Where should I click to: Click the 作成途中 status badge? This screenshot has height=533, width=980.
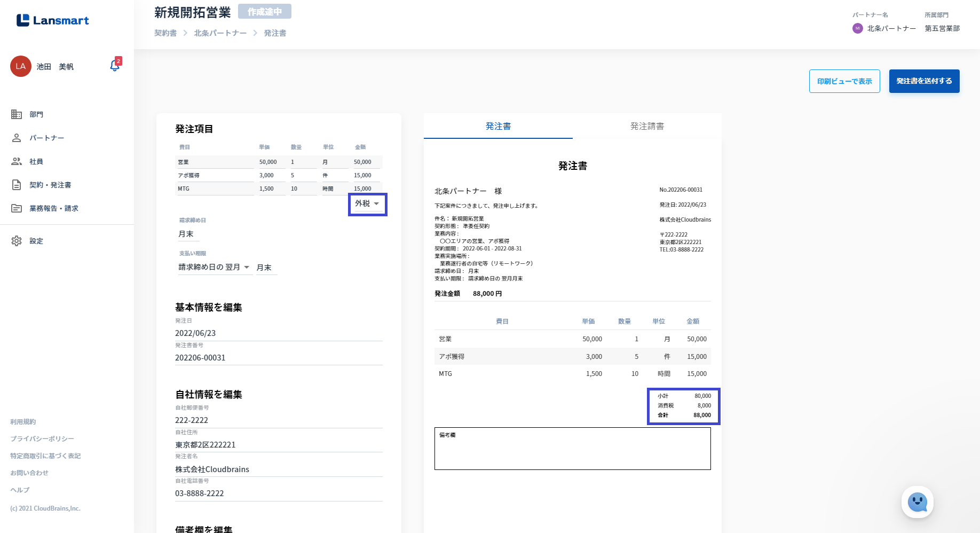[x=265, y=12]
